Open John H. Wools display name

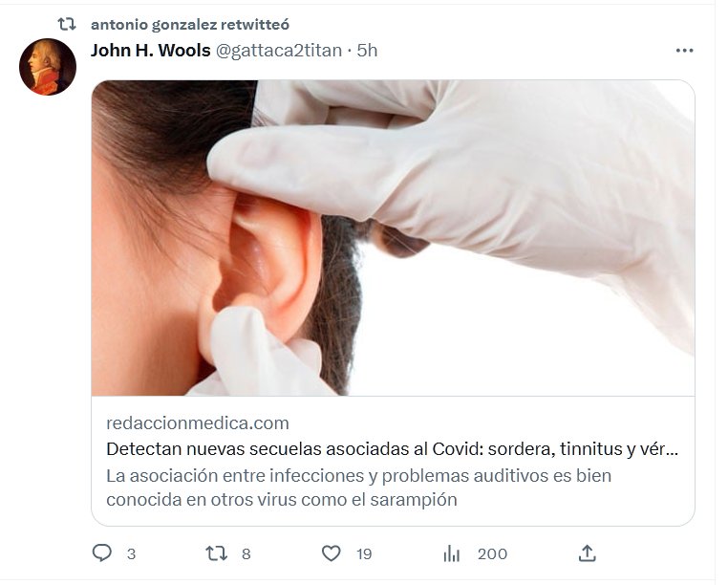150,51
